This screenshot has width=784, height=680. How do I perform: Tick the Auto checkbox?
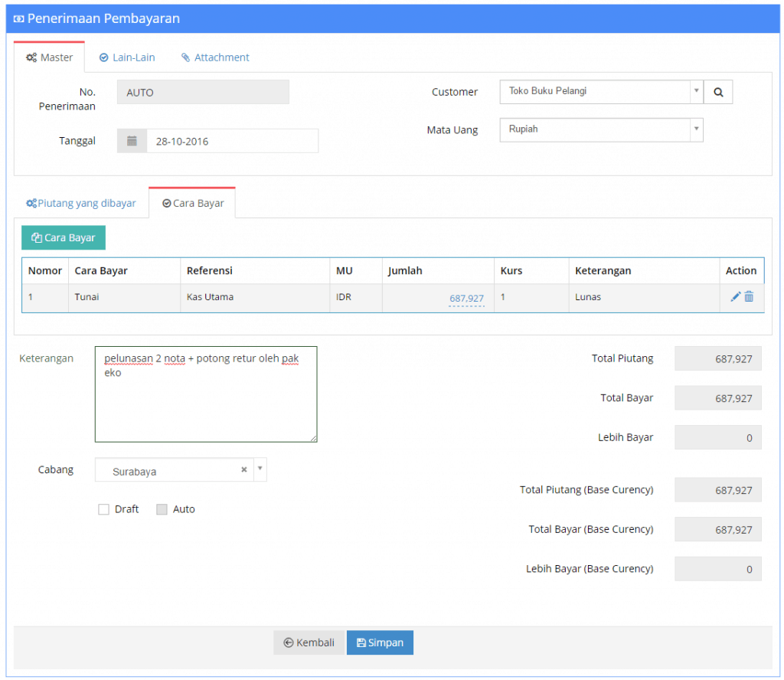point(162,509)
